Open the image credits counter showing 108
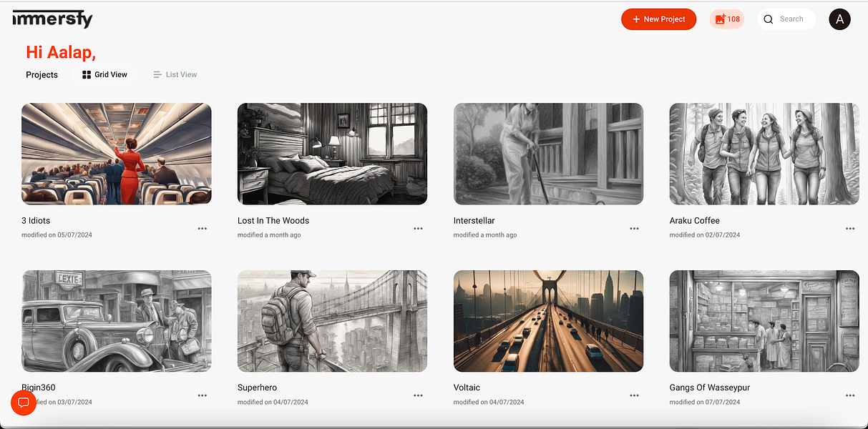 tap(727, 19)
